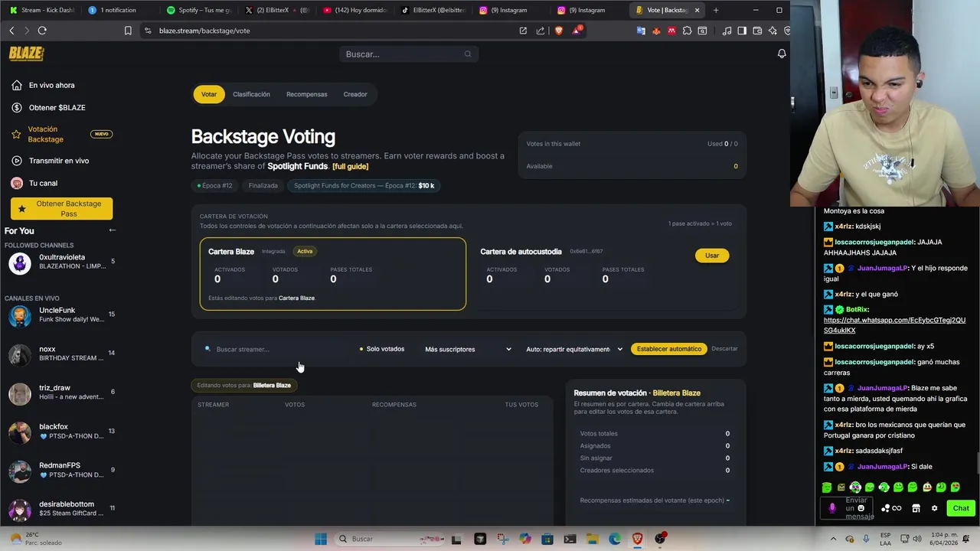Open Brave Shields lion icon
Image resolution: width=980 pixels, height=551 pixels.
558,31
